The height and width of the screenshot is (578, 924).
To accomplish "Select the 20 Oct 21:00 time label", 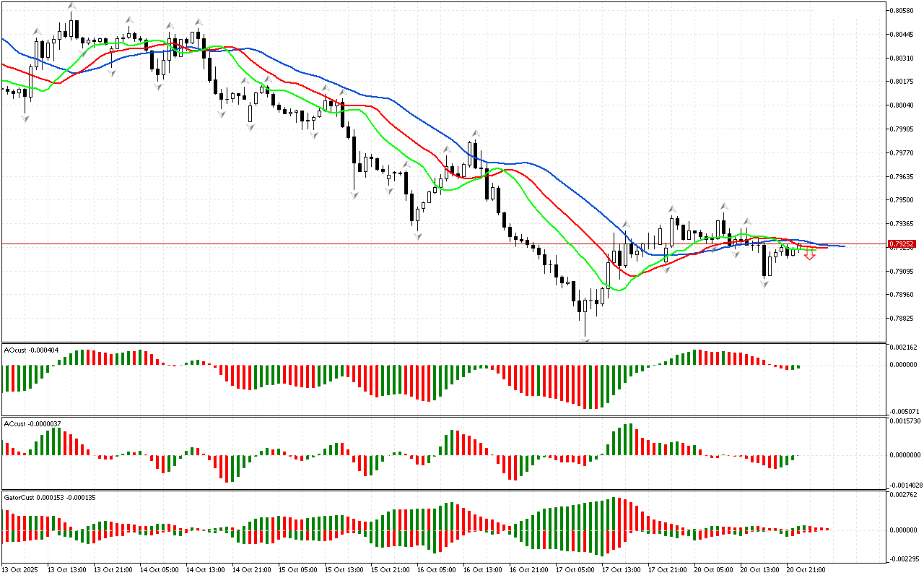I will click(806, 570).
